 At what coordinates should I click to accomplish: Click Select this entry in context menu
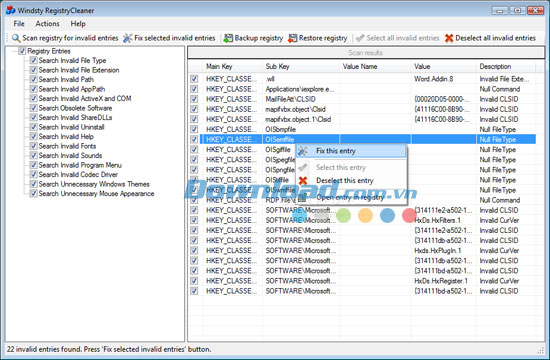coord(351,167)
